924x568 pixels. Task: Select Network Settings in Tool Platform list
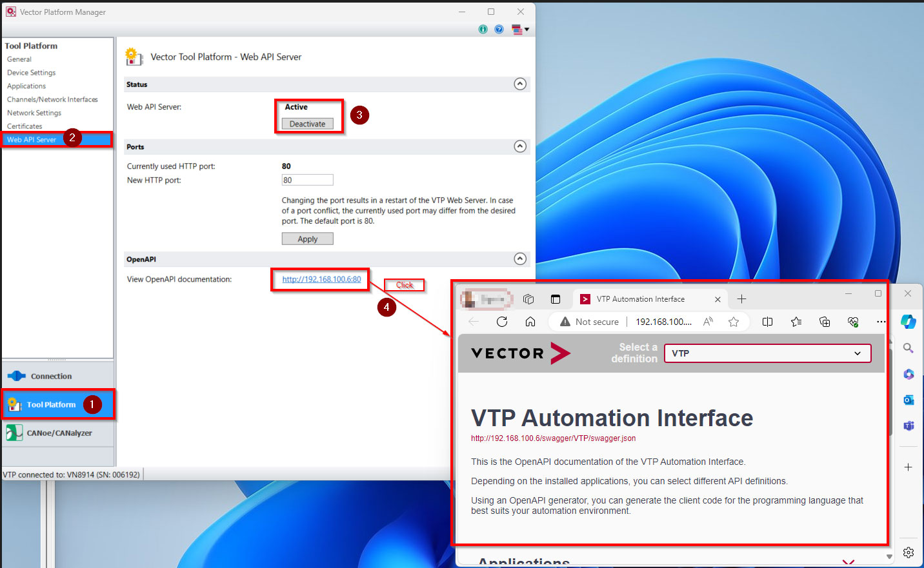[x=34, y=113]
